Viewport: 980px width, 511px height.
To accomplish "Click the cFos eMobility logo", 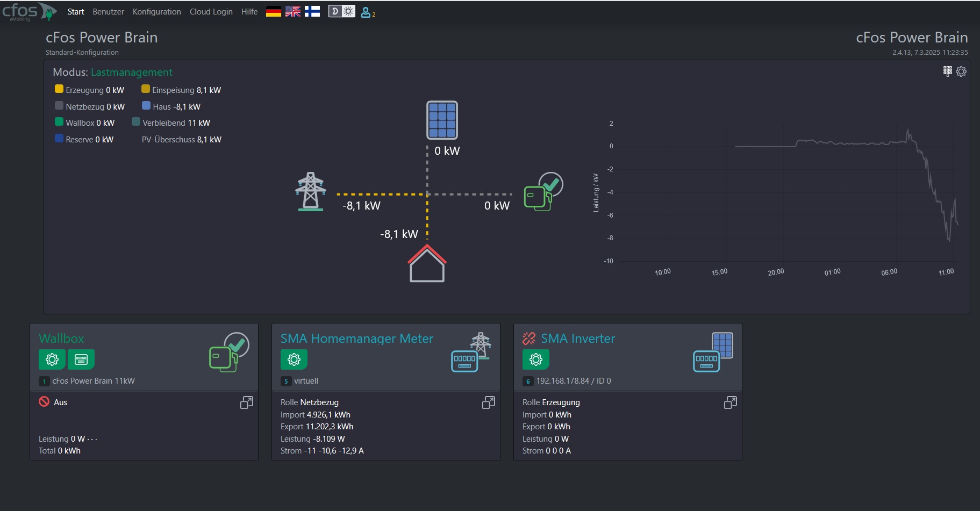I will pos(29,11).
